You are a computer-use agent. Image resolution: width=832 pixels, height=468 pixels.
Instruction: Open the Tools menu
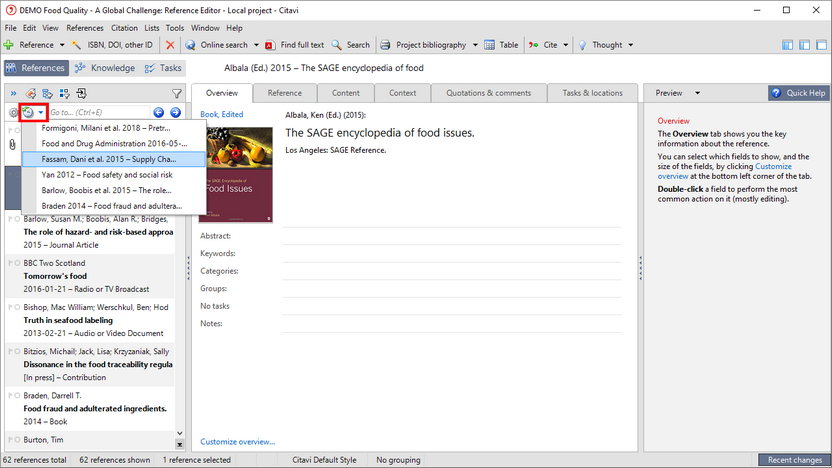[x=175, y=28]
